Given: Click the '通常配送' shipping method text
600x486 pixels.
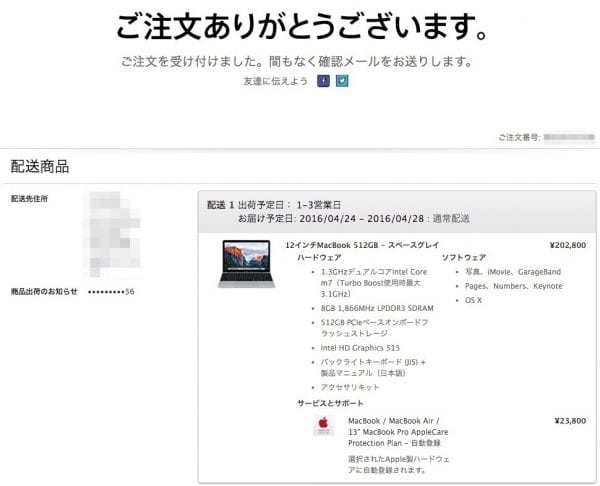Looking at the screenshot, I should (451, 219).
